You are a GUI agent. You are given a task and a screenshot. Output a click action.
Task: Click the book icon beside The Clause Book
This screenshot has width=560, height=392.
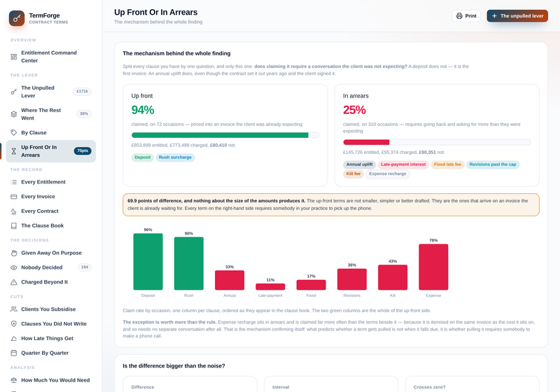pyautogui.click(x=13, y=226)
